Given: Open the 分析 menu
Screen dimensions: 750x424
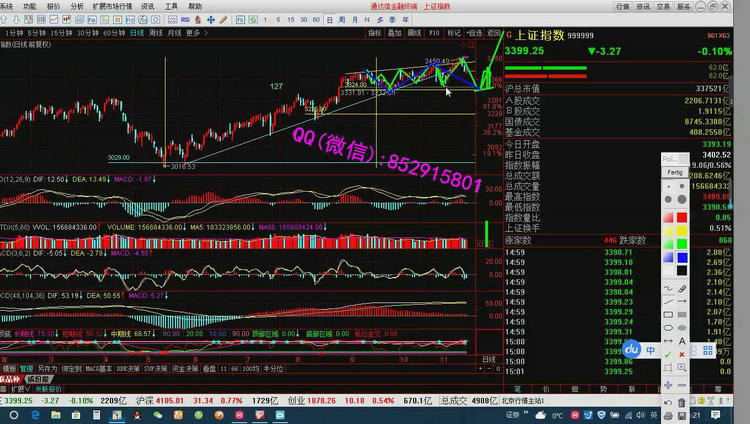Looking at the screenshot, I should pos(77,6).
